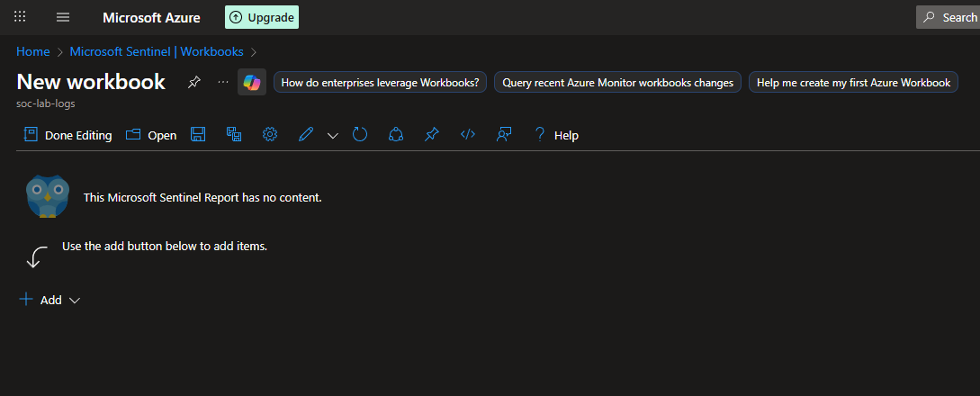Pin New workbook using title pin icon

coord(193,82)
